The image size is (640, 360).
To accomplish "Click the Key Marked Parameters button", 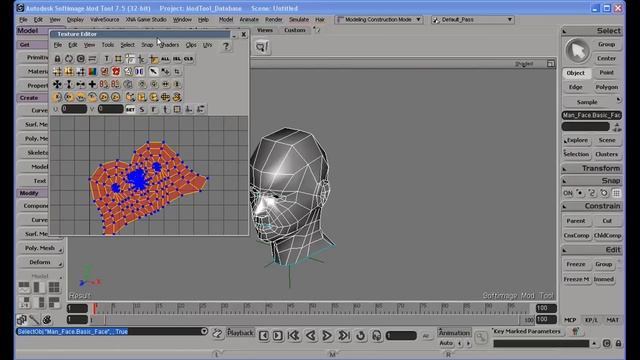I will (x=527, y=331).
